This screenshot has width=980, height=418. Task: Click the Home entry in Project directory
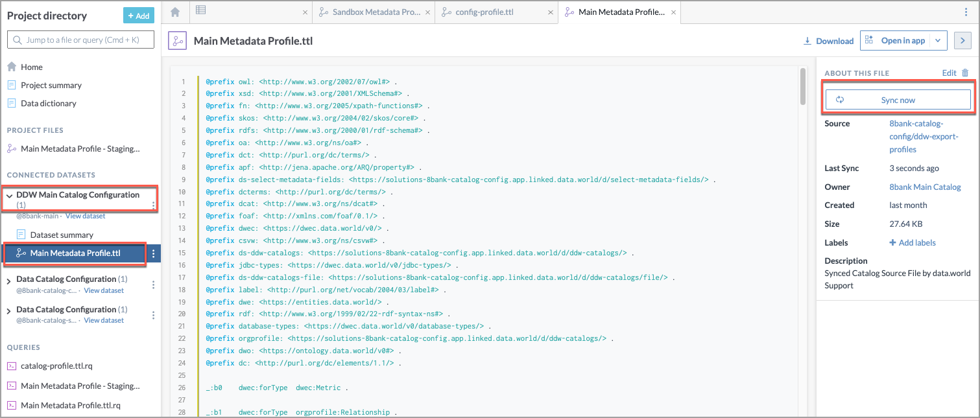click(32, 66)
